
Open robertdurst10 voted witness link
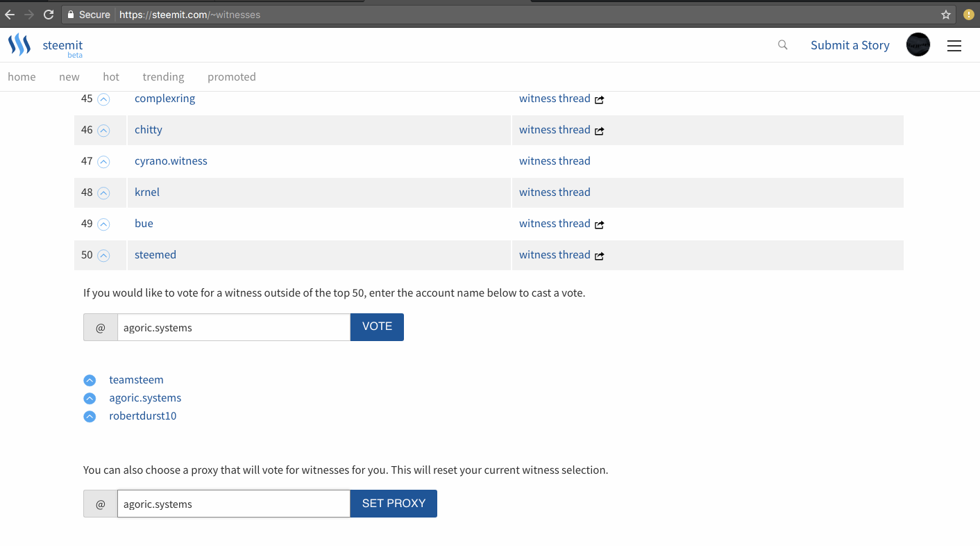[x=143, y=415]
